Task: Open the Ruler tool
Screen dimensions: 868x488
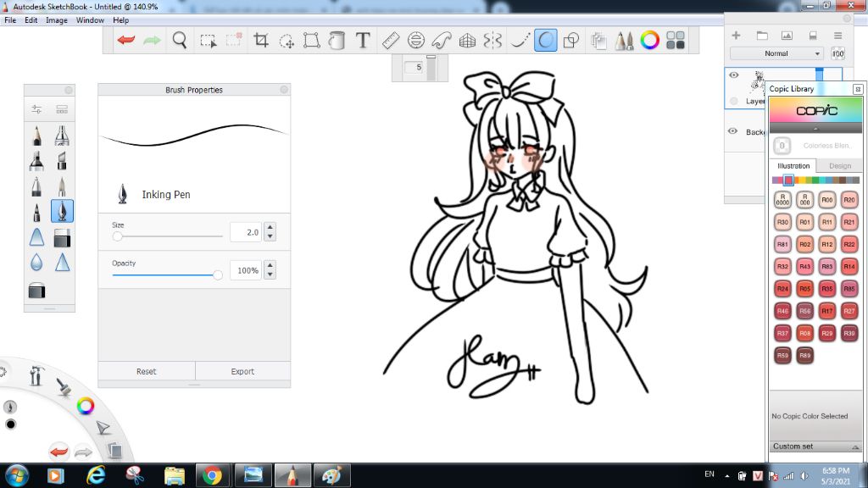Action: point(390,40)
